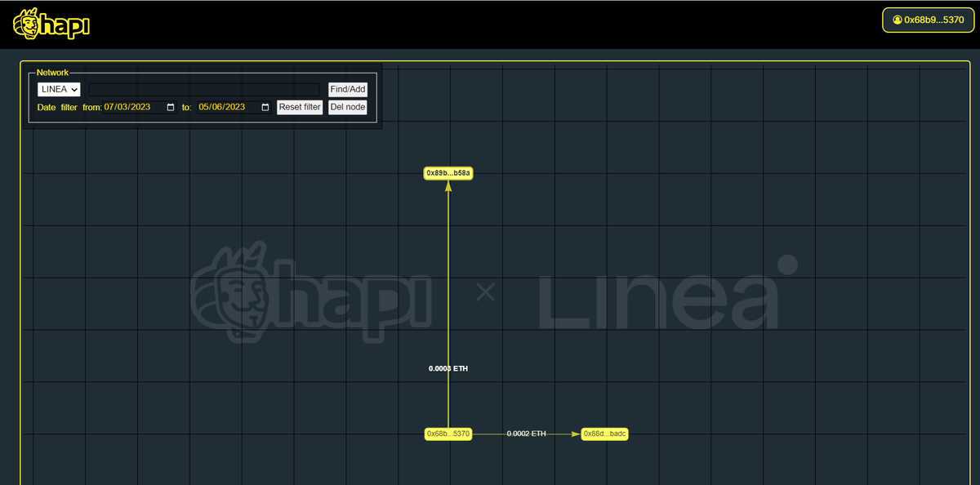Select the 0x88d...badc node
This screenshot has height=485, width=980.
click(x=604, y=434)
